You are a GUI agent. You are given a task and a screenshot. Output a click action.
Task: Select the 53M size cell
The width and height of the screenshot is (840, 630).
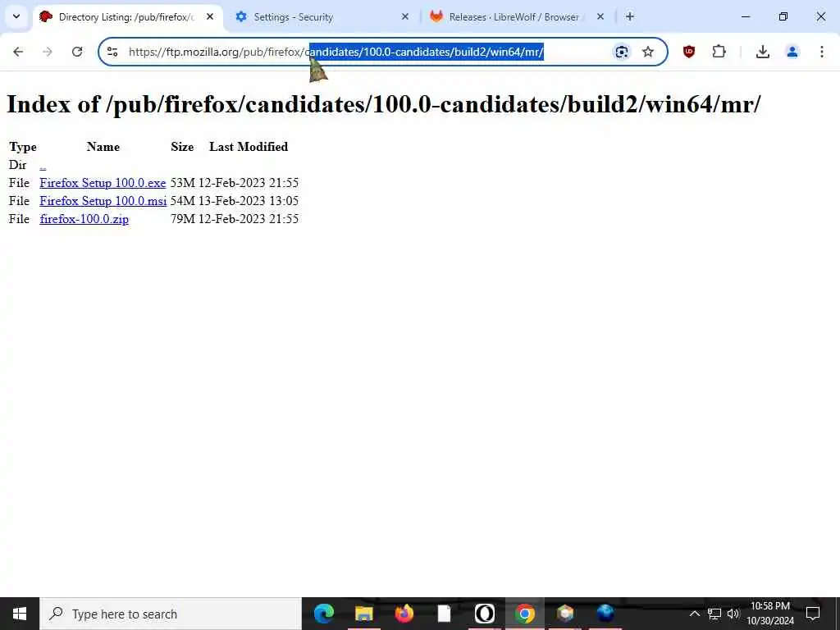point(182,183)
